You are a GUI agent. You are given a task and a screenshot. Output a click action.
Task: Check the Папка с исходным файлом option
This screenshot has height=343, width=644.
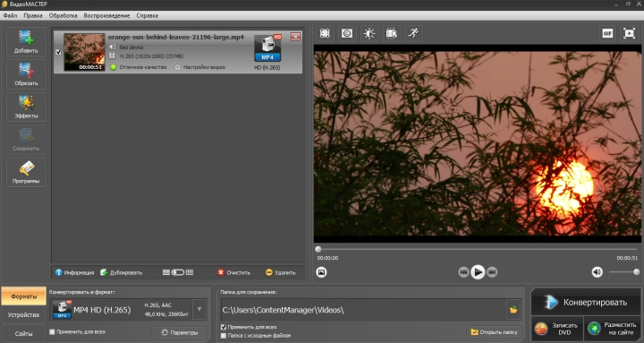(x=224, y=336)
